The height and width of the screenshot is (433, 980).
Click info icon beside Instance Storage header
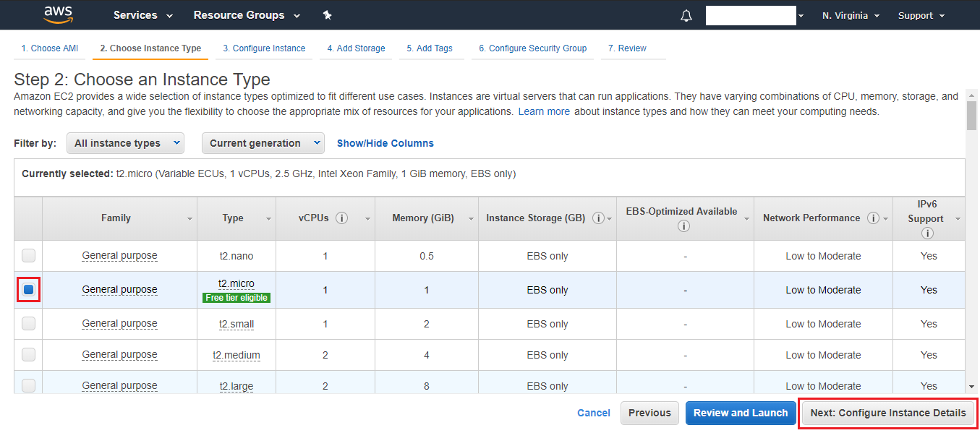click(598, 218)
